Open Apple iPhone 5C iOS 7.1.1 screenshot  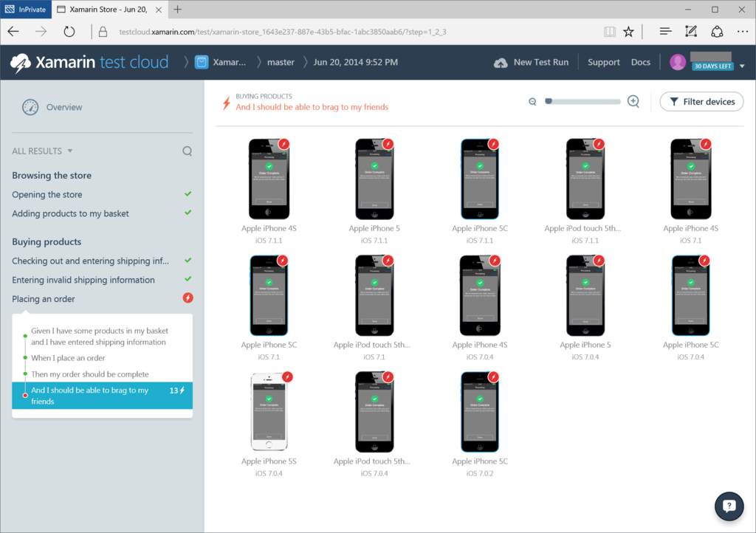[480, 179]
